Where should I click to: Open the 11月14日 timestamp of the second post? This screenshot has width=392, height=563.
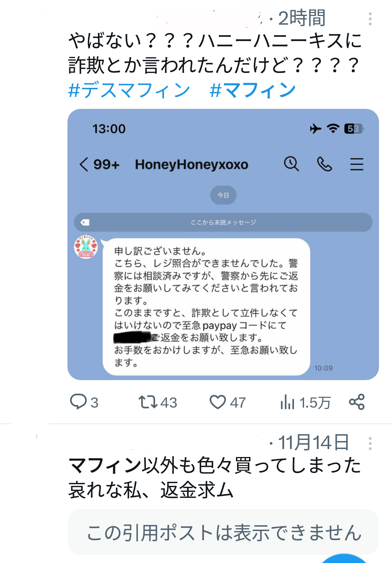coord(314,443)
